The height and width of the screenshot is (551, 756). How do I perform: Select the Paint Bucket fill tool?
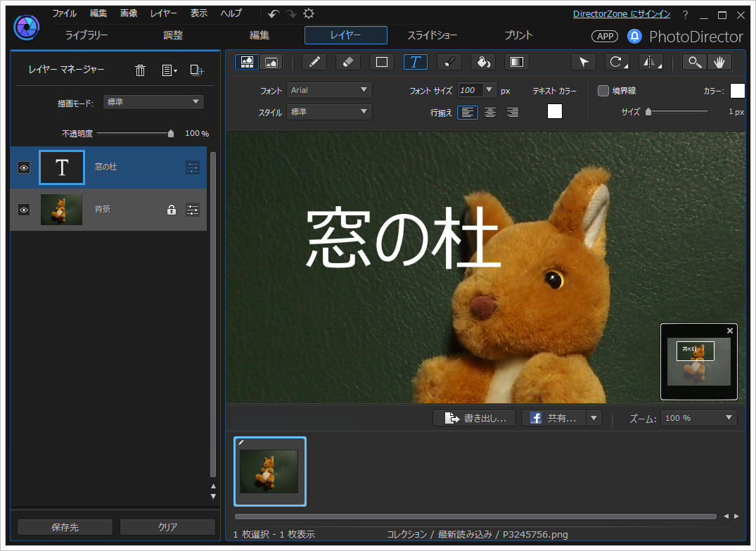(x=482, y=62)
